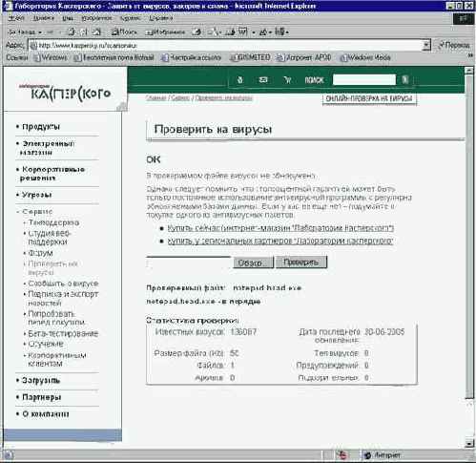The width and height of the screenshot is (476, 463).
Task: Click the Kaspersky Lab logo
Action: coord(65,93)
